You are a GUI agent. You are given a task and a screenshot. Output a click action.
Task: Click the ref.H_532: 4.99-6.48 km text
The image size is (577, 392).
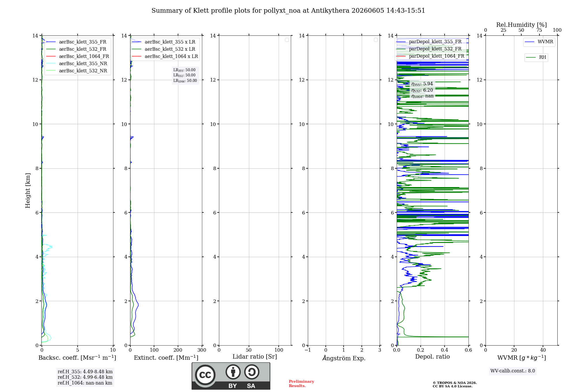85,377
